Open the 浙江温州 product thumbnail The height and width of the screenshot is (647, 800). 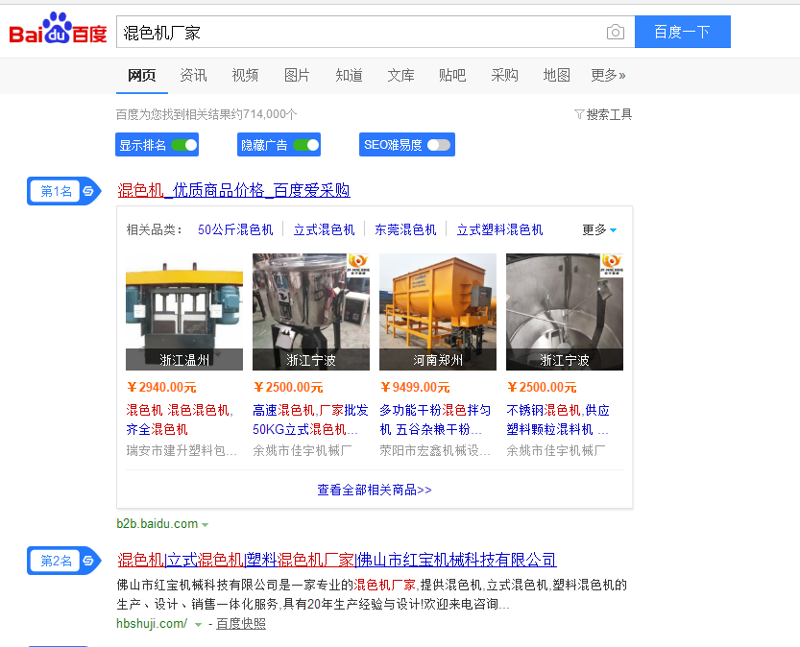coord(184,312)
